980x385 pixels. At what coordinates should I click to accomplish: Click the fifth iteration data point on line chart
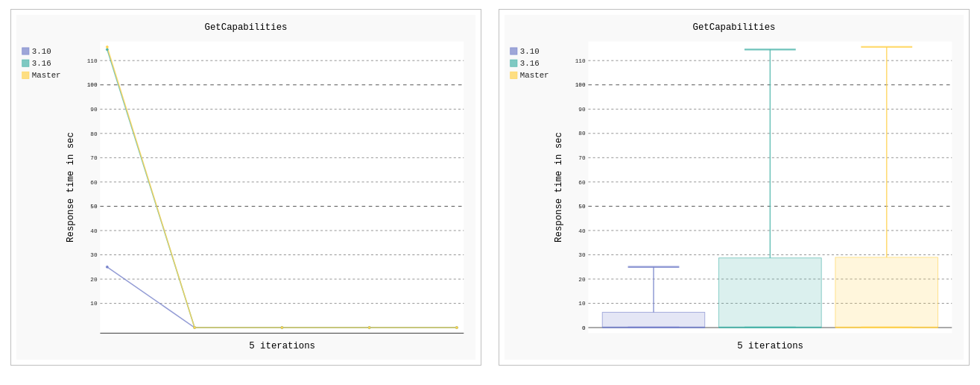tap(457, 328)
